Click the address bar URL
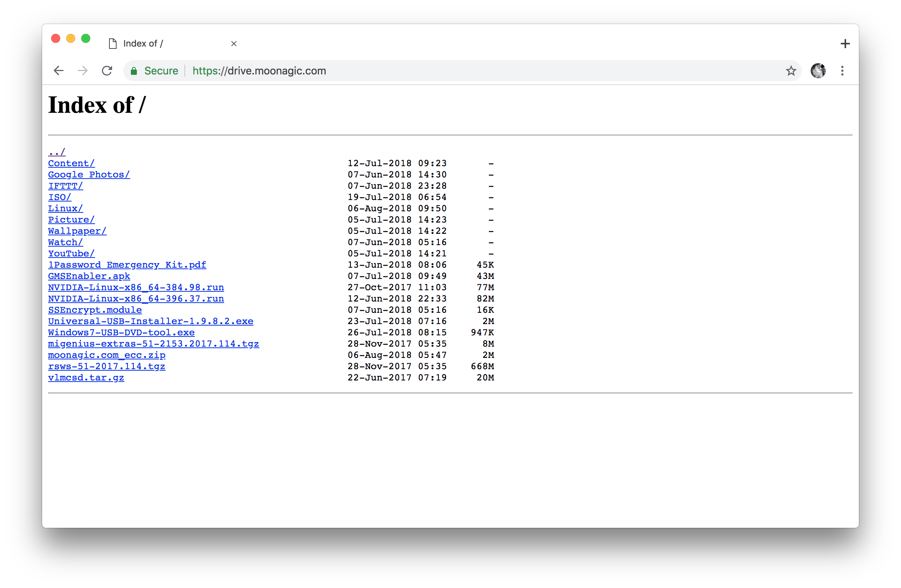The height and width of the screenshot is (588, 901). (x=259, y=71)
